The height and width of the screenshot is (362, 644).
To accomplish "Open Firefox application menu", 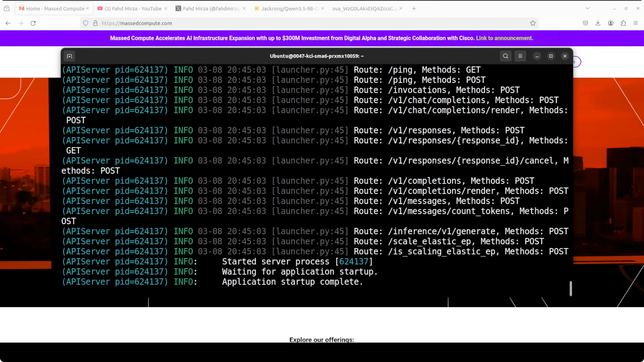I will click(635, 23).
